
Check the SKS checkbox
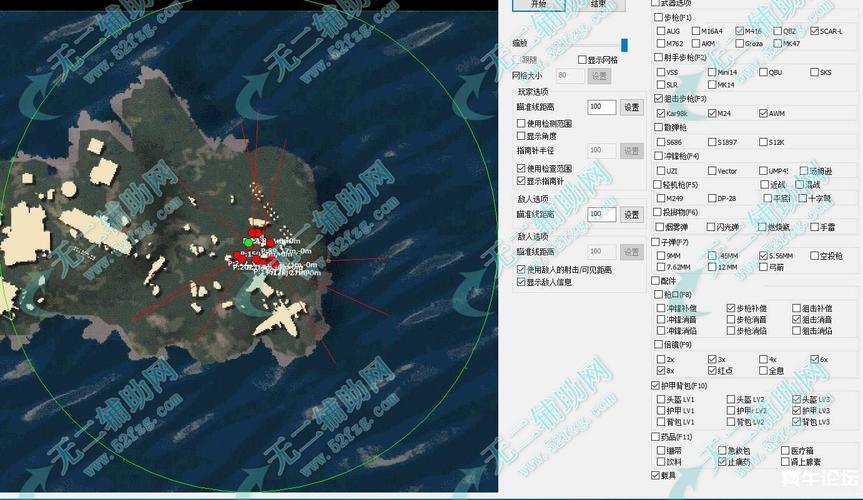(814, 72)
